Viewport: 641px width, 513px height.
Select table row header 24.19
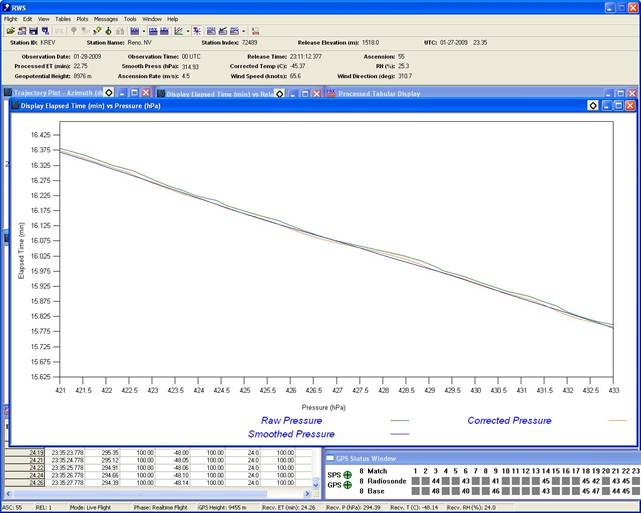[25, 453]
